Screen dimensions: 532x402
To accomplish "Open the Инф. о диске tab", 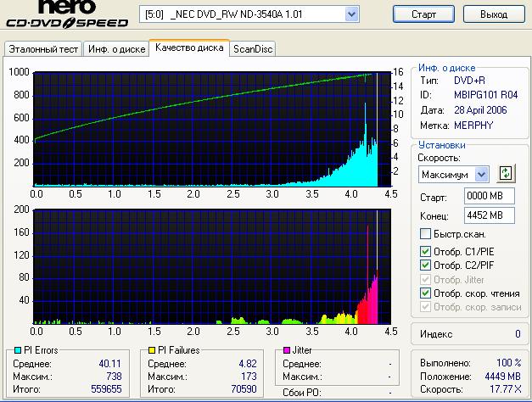I will [115, 49].
